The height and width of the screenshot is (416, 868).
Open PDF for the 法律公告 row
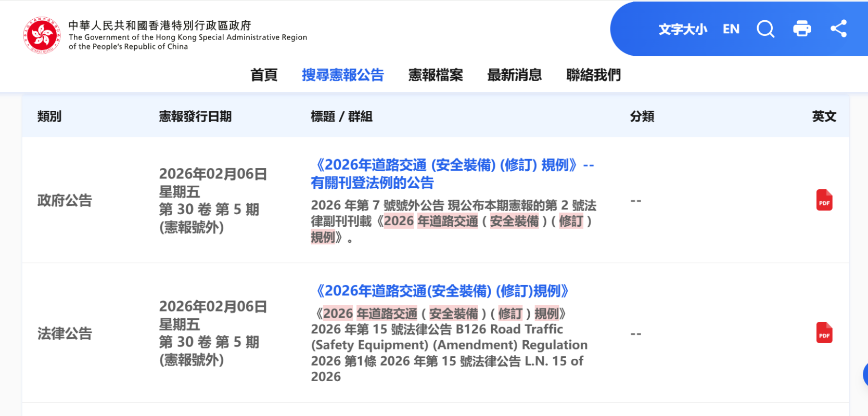point(824,333)
